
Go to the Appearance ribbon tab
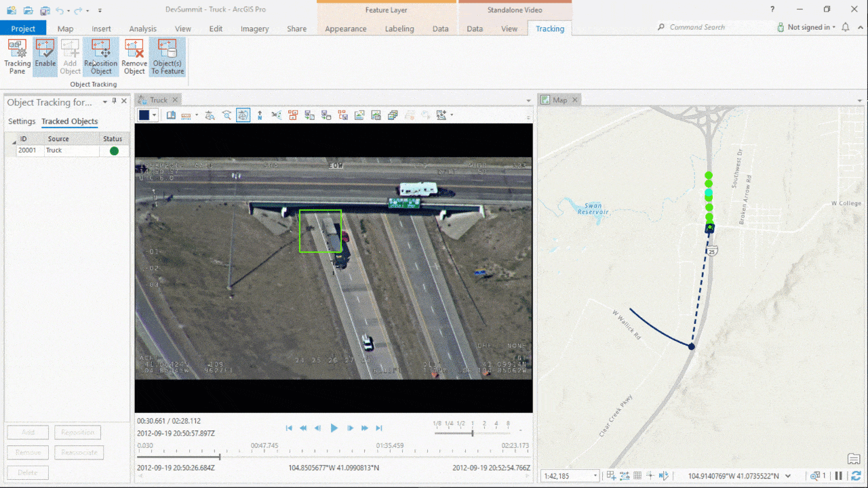pos(346,28)
